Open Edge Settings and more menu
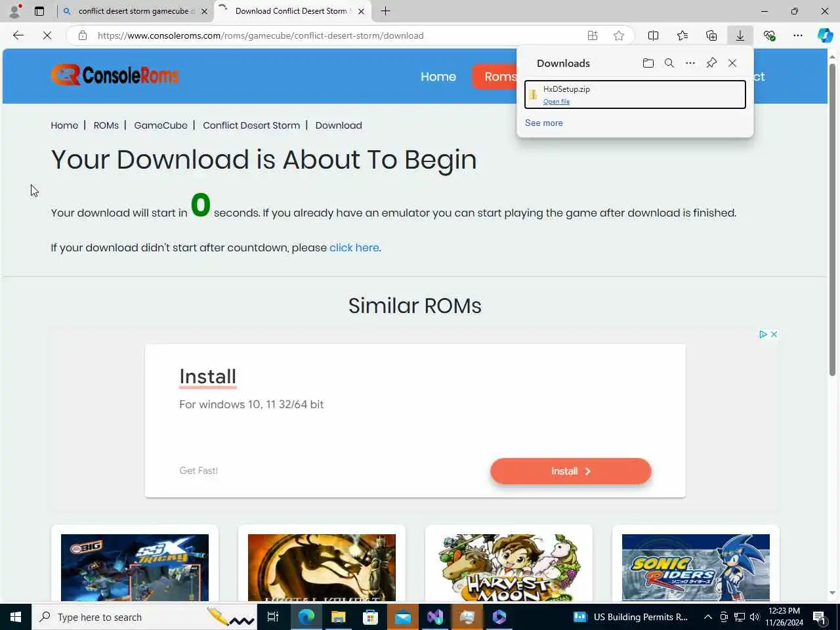This screenshot has height=630, width=840. [798, 35]
